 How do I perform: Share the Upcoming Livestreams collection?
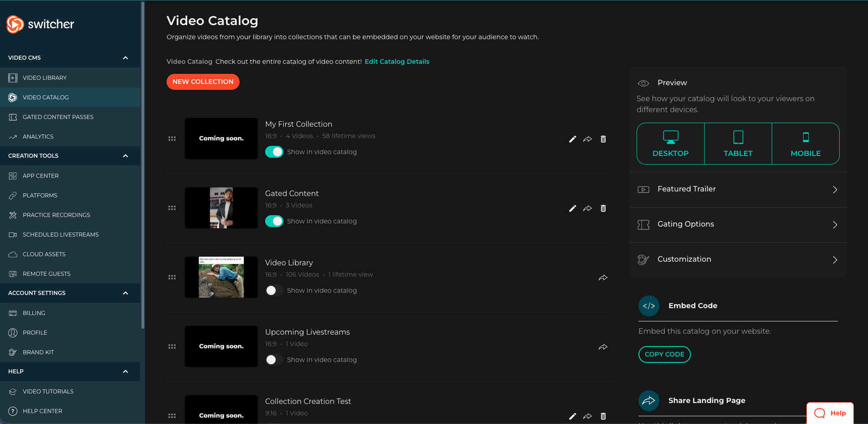(x=603, y=347)
